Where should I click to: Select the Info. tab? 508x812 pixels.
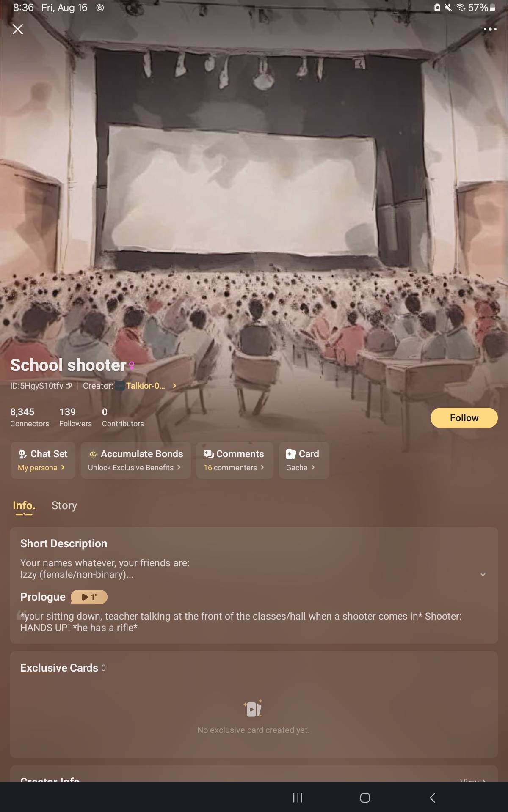tap(24, 505)
